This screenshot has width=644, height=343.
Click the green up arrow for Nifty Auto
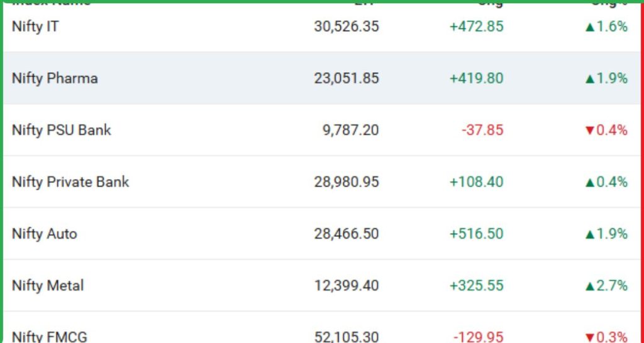pos(590,234)
